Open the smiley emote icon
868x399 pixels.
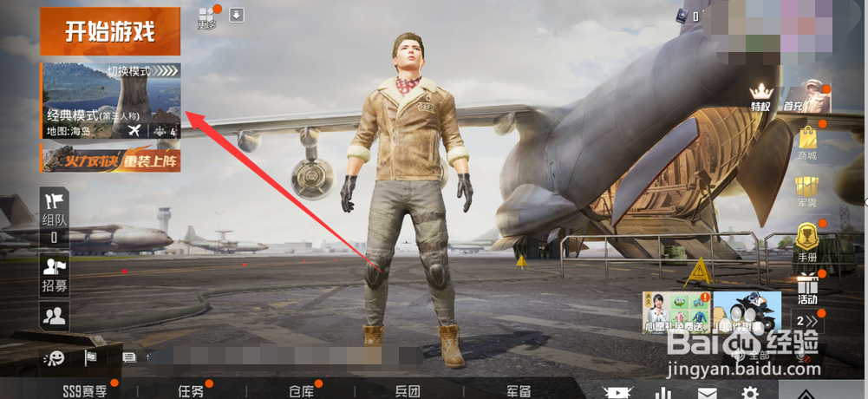55,358
